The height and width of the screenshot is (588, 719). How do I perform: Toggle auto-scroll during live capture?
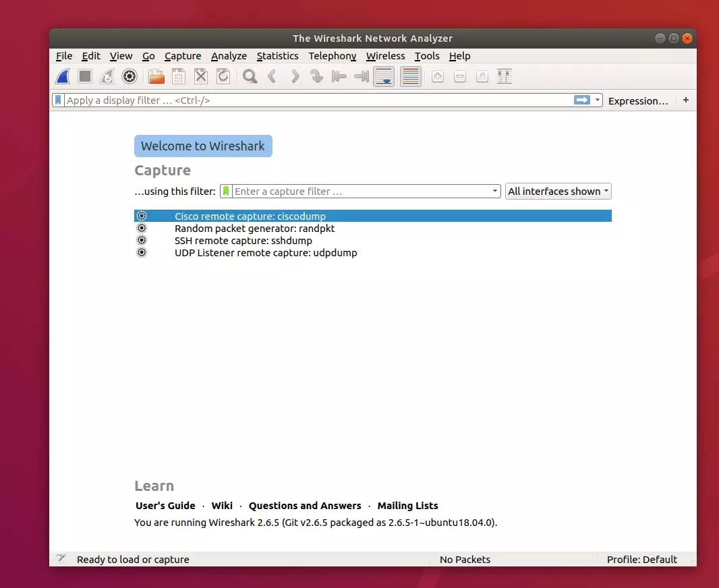coord(384,77)
